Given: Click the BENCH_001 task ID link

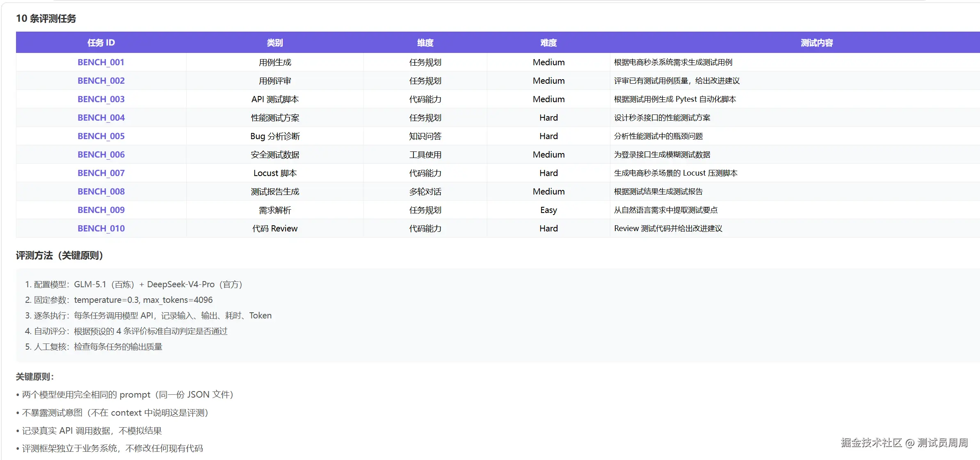Looking at the screenshot, I should [x=101, y=62].
